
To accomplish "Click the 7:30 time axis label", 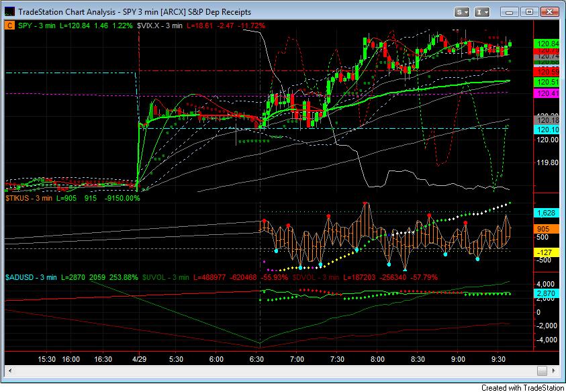I will click(x=337, y=360).
